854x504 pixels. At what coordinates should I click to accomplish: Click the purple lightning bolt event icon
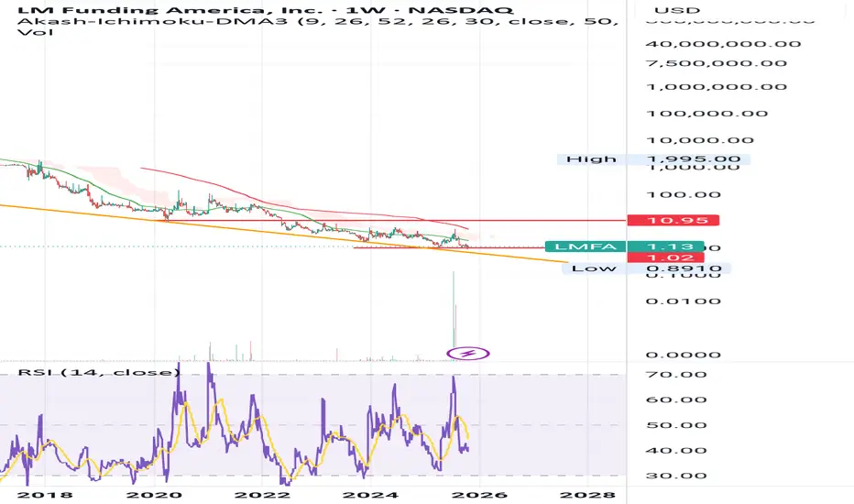pos(468,354)
